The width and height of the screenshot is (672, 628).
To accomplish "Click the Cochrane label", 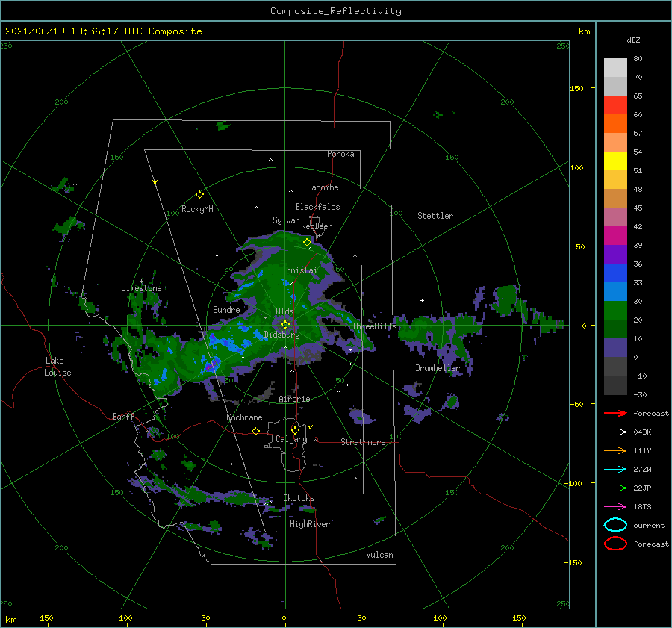I will [244, 417].
